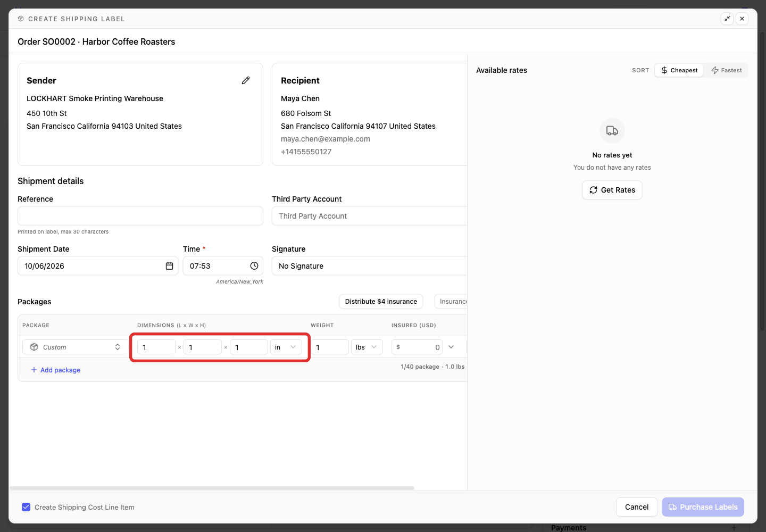The image size is (766, 532).
Task: Click the package height field
Action: point(249,347)
